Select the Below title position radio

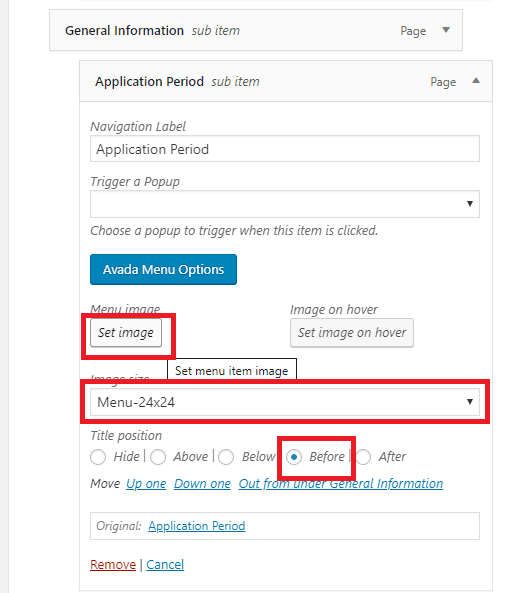pyautogui.click(x=226, y=457)
